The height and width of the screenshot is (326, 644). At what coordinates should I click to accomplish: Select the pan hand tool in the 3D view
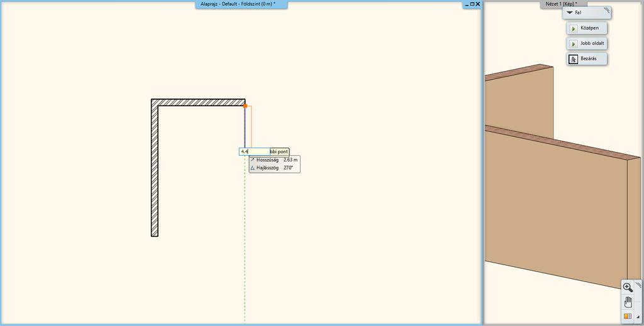628,303
